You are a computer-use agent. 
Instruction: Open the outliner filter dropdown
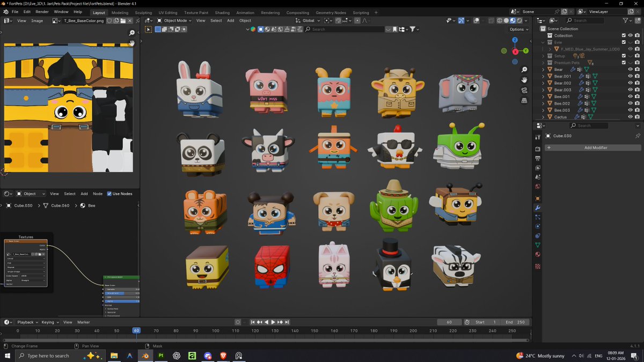628,20
